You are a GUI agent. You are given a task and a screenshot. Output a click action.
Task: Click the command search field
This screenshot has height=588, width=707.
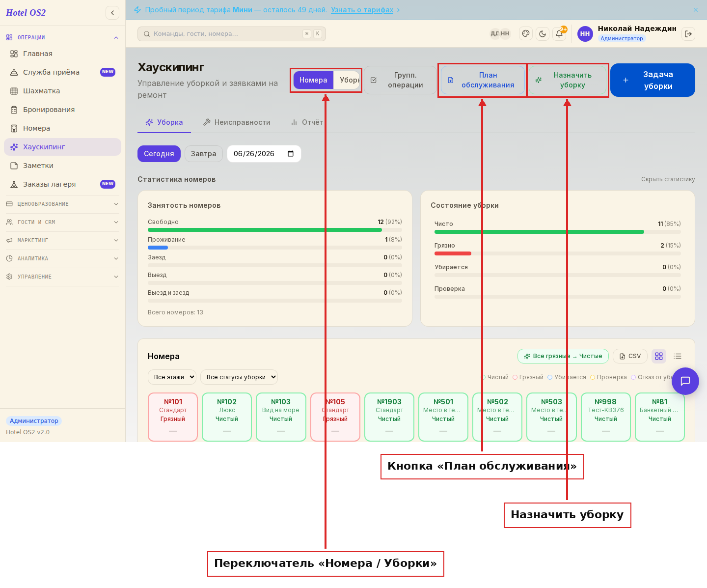coord(232,34)
